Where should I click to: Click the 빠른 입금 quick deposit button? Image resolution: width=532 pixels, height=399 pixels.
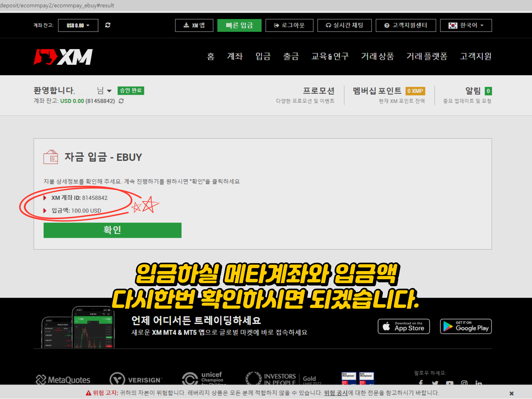(x=239, y=25)
